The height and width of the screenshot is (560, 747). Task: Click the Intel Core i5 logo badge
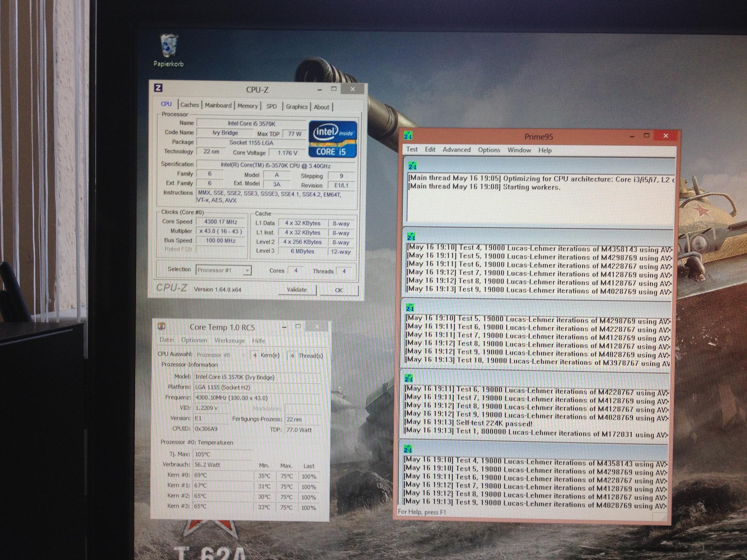[333, 139]
